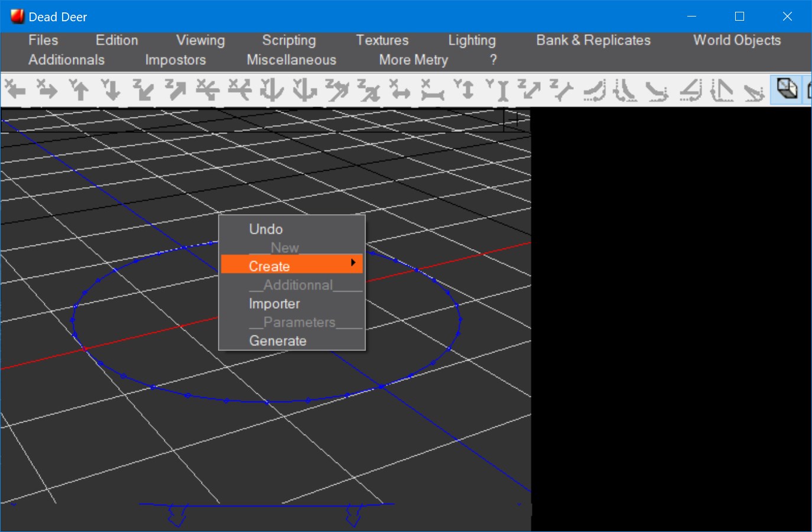Click the X double-headed horizontal arrow icon

tap(400, 90)
